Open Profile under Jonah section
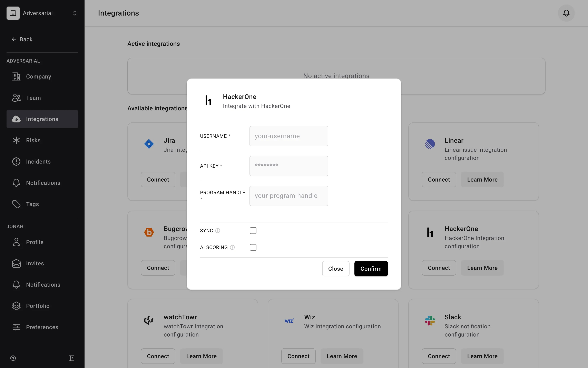 42,242
